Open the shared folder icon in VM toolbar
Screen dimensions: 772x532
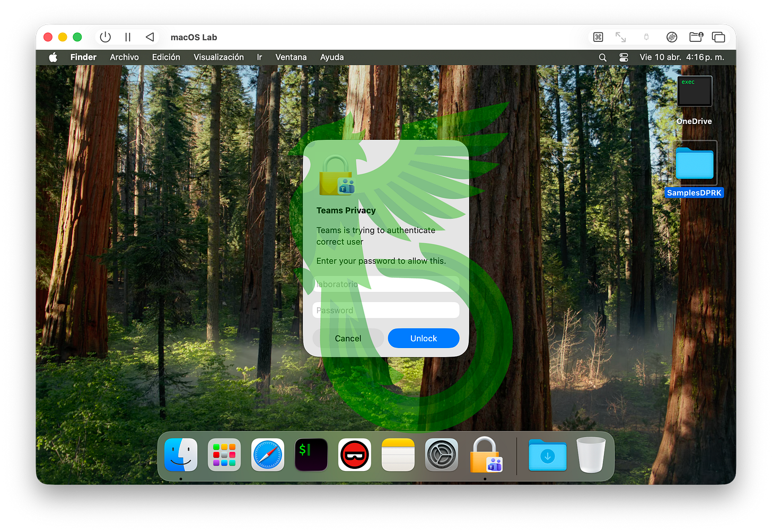click(x=696, y=37)
